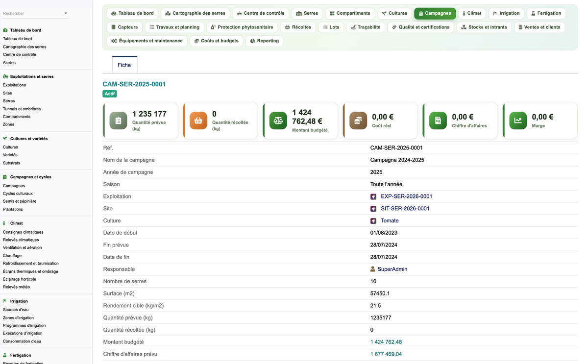Open Cultures top menu item
Image resolution: width=588 pixels, height=364 pixels.
coord(394,13)
